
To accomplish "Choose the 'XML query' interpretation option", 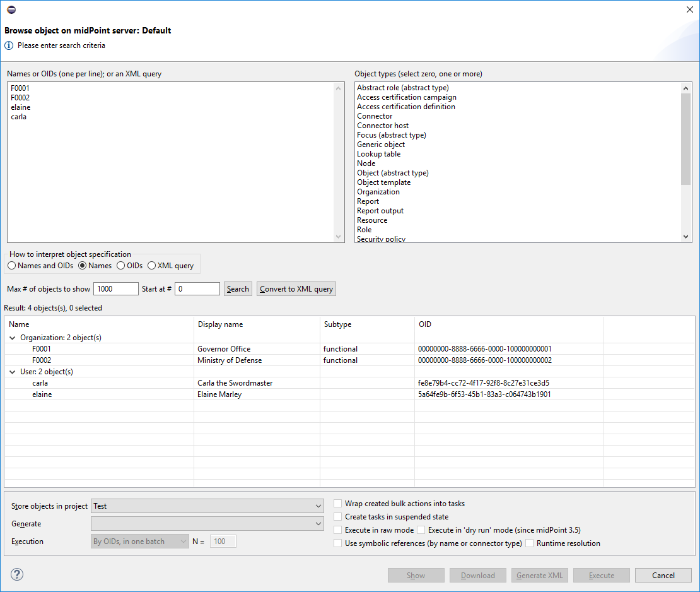I will coord(151,266).
